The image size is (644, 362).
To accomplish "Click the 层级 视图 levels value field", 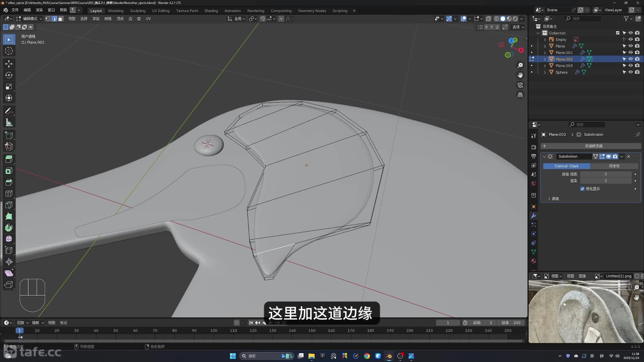I will [605, 174].
